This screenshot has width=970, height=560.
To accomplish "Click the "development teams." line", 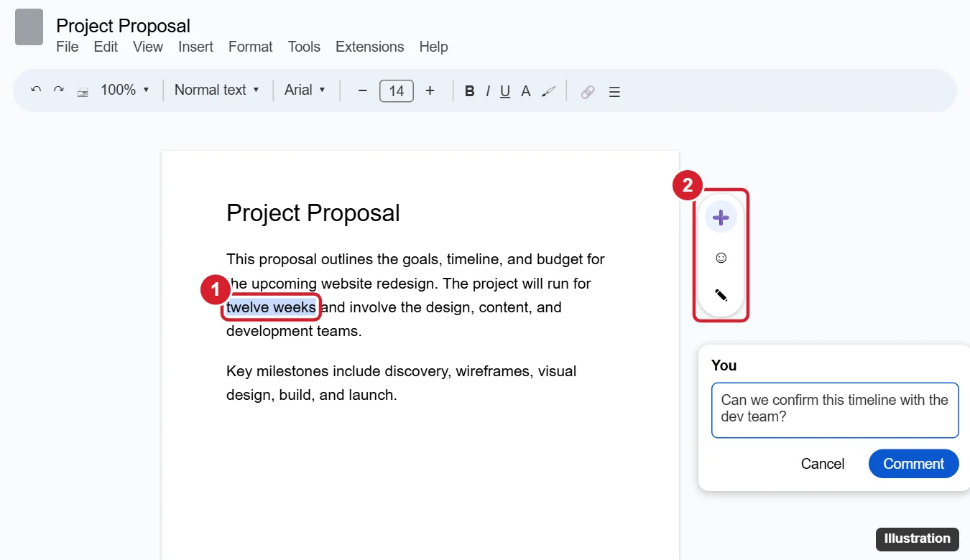I will click(x=294, y=331).
